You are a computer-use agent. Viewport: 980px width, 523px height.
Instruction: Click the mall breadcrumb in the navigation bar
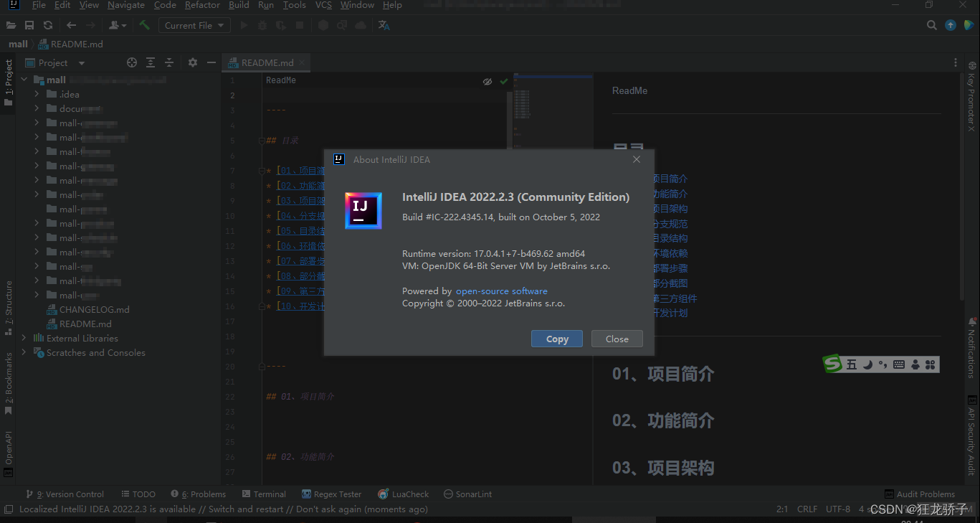click(x=18, y=44)
